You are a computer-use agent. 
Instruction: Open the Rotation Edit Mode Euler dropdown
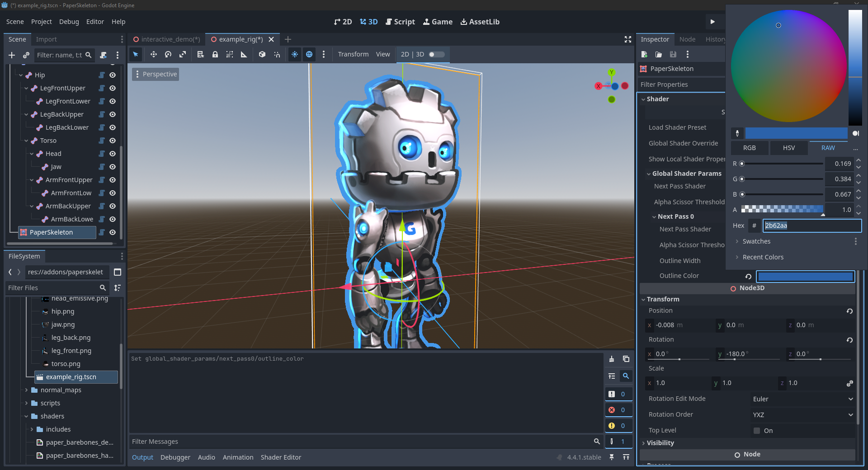tap(802, 399)
